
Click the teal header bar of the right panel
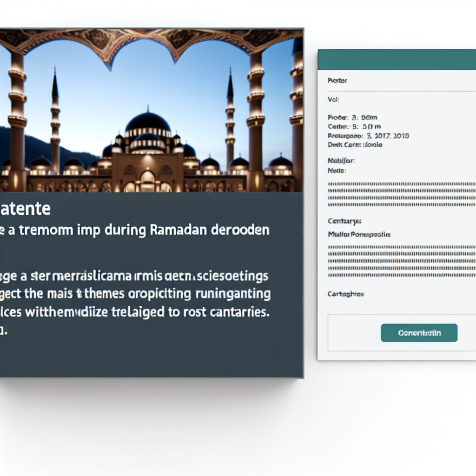pyautogui.click(x=397, y=59)
